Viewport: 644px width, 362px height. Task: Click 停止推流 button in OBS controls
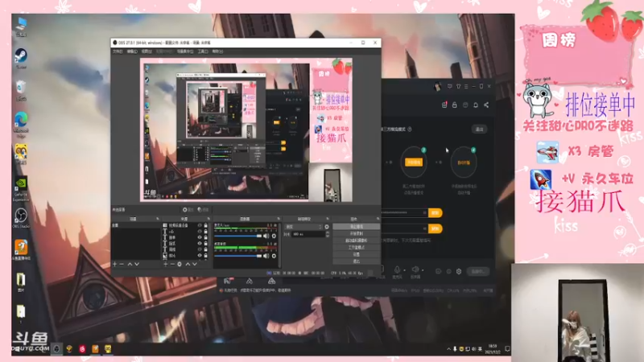357,227
